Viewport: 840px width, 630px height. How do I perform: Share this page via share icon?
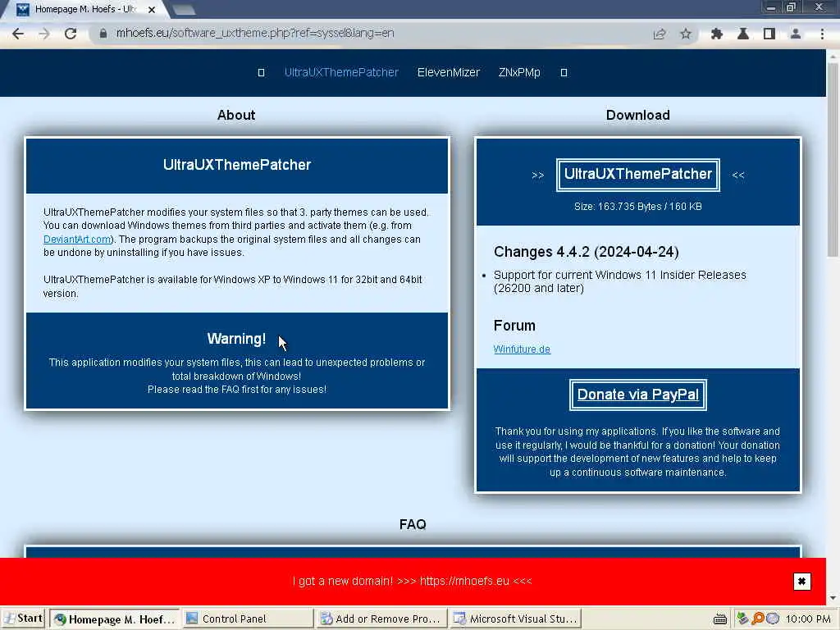click(660, 34)
